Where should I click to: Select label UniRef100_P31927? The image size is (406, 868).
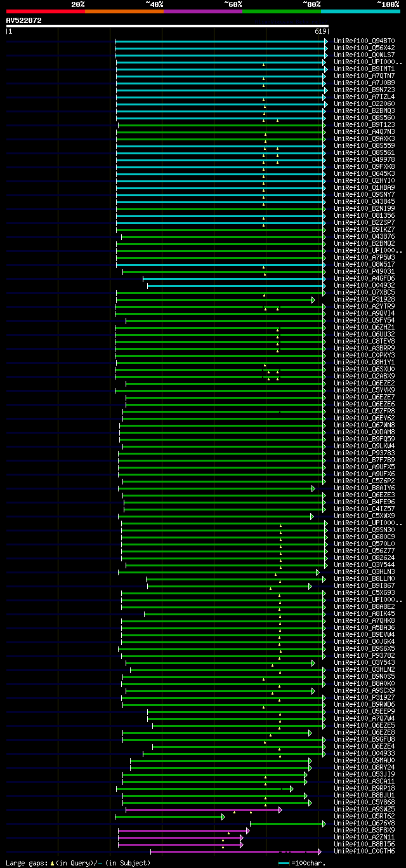point(364,698)
